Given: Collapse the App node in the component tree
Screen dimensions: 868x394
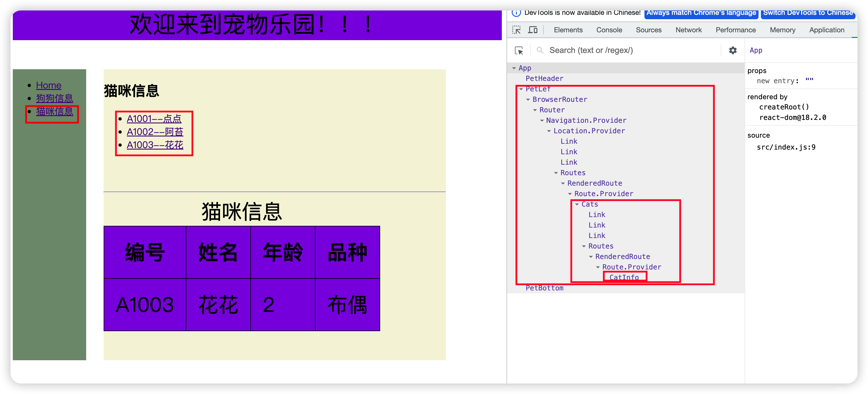Looking at the screenshot, I should [x=515, y=68].
